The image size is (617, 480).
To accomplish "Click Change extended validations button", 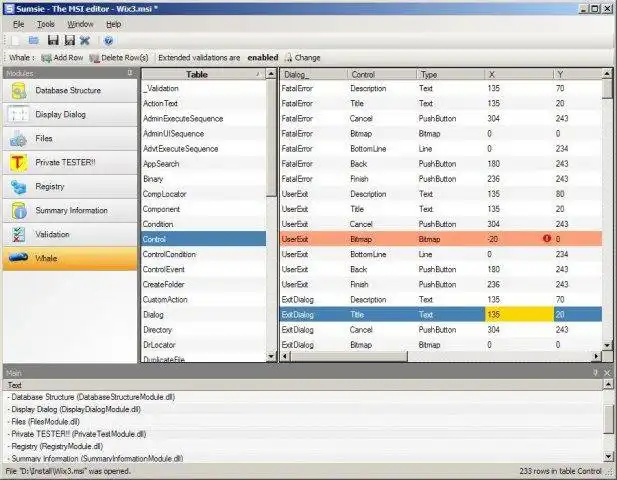I will click(x=302, y=58).
